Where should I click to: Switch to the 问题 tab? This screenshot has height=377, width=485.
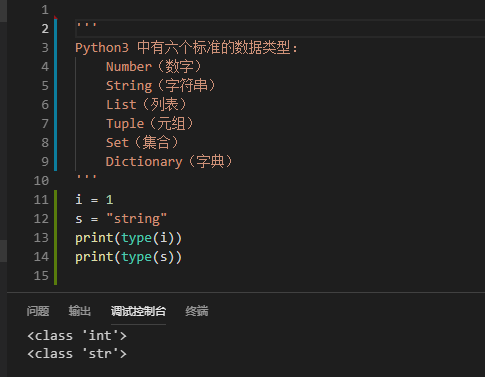point(38,311)
